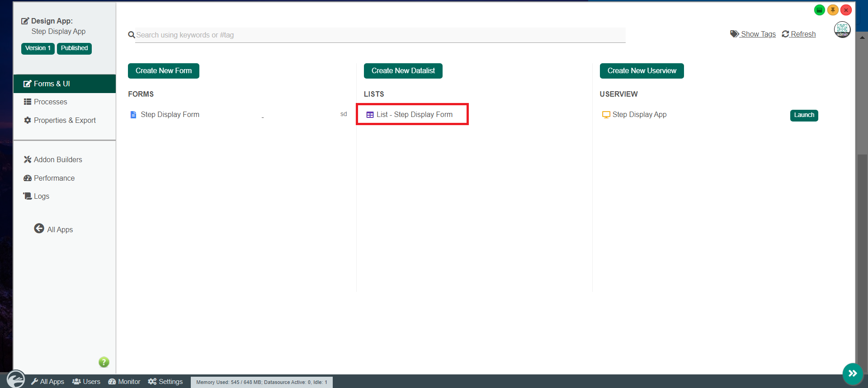Open the Forms & UI section
Screen dimensions: 868x388
[x=65, y=84]
